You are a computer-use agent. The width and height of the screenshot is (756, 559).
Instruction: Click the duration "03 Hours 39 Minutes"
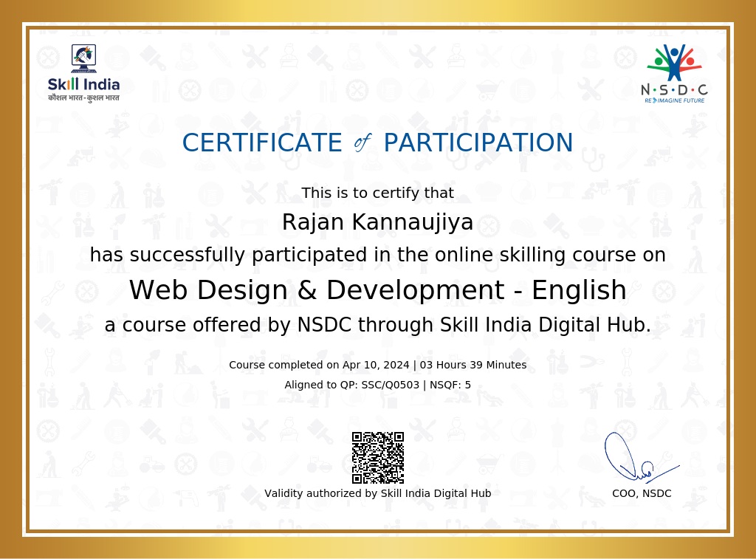pyautogui.click(x=472, y=365)
